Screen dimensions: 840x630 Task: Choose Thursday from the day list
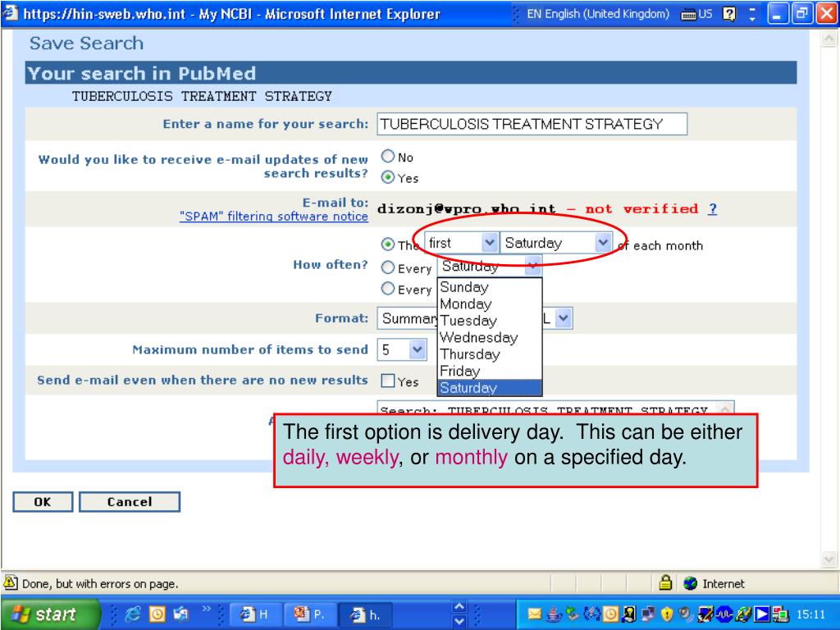(x=490, y=354)
